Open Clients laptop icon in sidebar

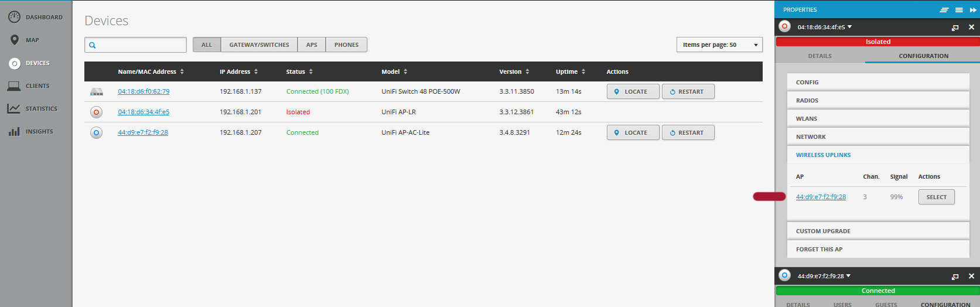point(14,86)
